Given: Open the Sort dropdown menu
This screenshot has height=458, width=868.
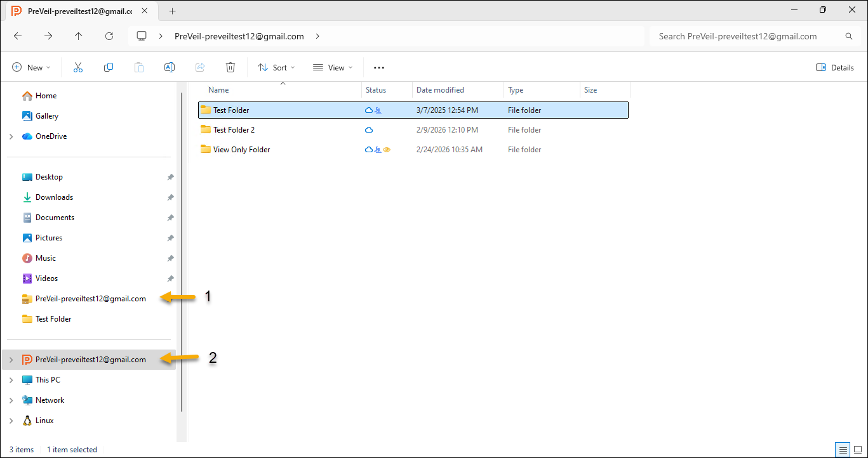Looking at the screenshot, I should (276, 67).
